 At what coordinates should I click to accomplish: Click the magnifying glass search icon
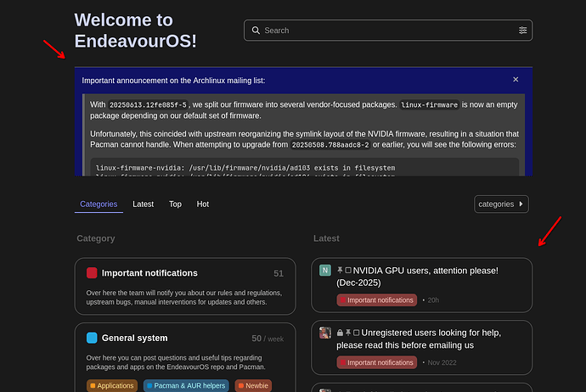coord(254,31)
